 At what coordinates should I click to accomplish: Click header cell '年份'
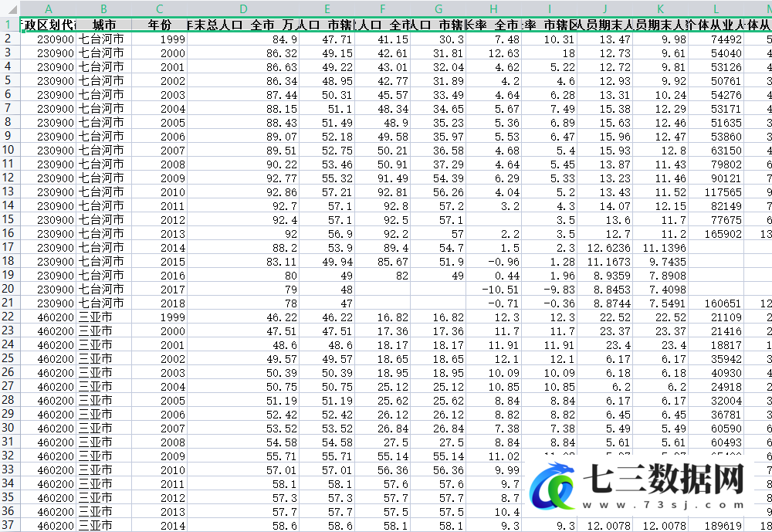click(x=160, y=25)
